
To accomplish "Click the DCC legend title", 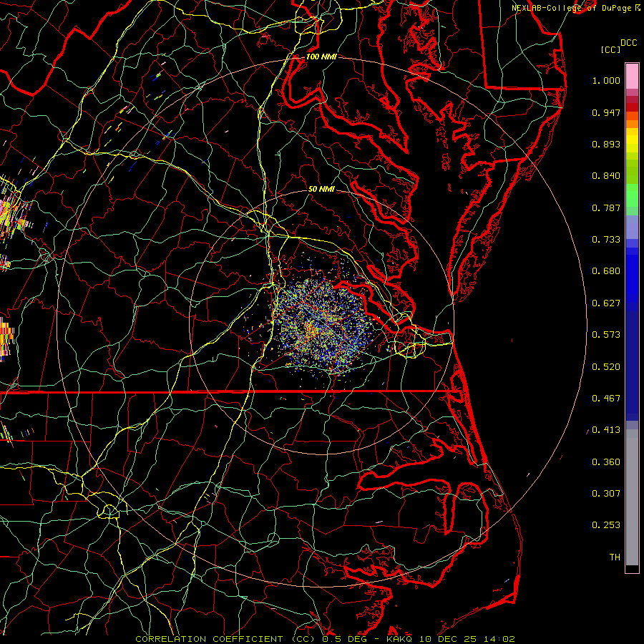I will (628, 43).
